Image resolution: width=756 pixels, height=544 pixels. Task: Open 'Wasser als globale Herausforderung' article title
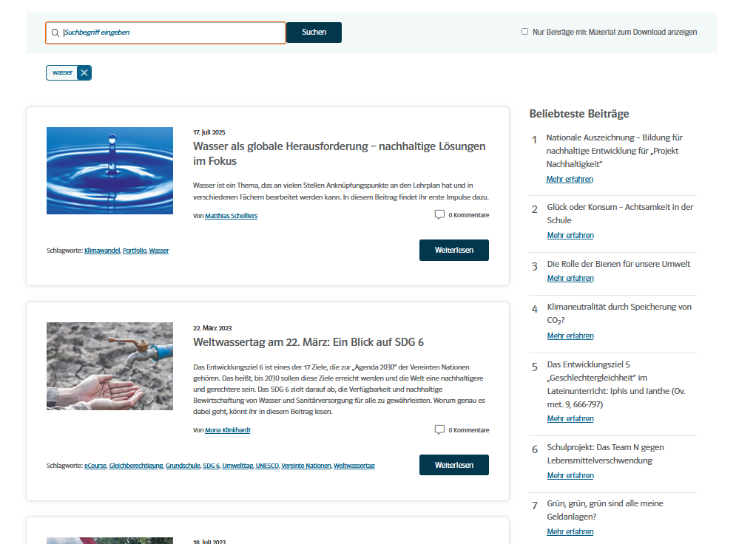[339, 154]
